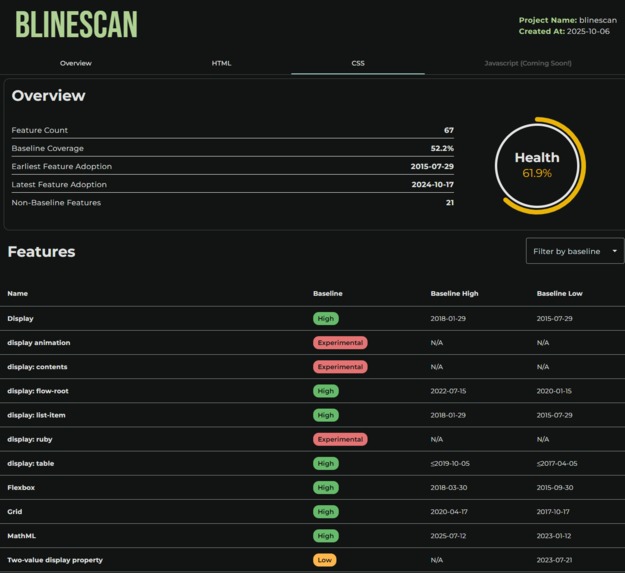Screen dimensions: 625x573
Task: Click Non-Baseline Features value 21
Action: 450,202
